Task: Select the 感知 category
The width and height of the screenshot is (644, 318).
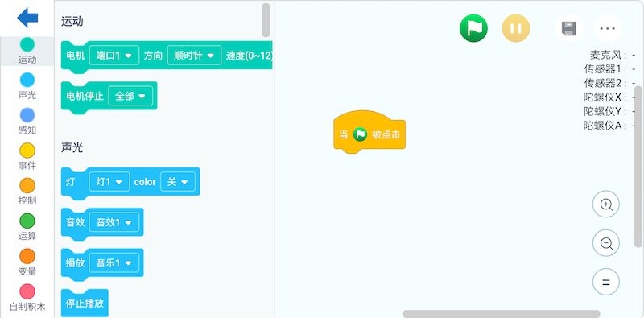Action: [27, 122]
